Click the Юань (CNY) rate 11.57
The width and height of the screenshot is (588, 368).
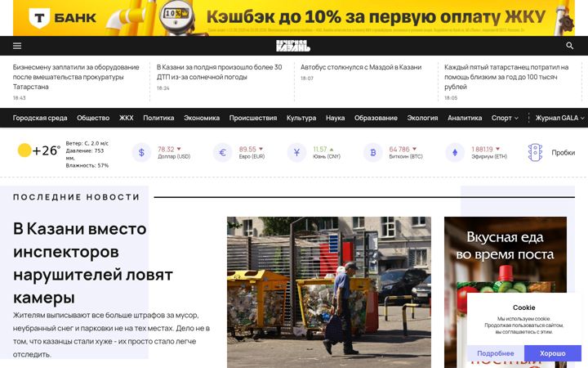[x=320, y=149]
